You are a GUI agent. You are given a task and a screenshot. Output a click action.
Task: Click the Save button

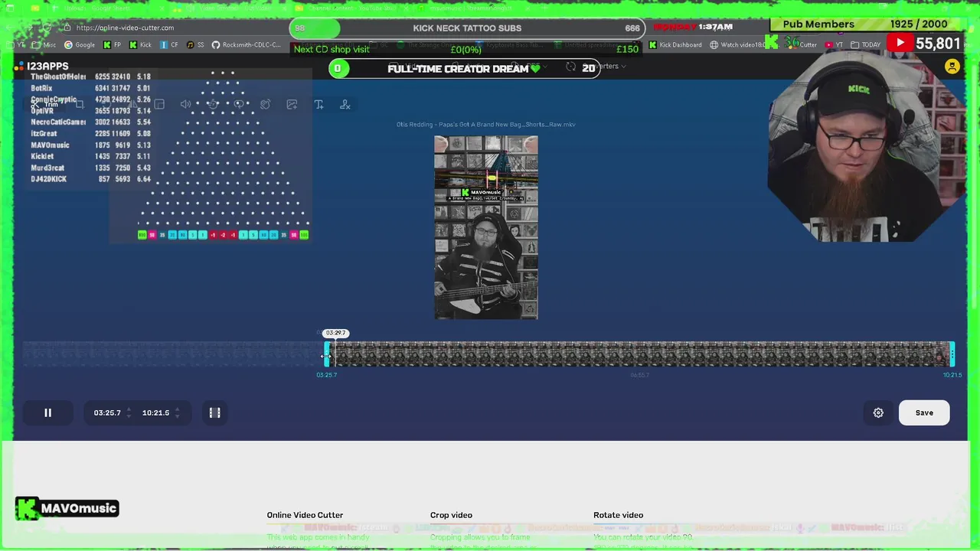(924, 412)
